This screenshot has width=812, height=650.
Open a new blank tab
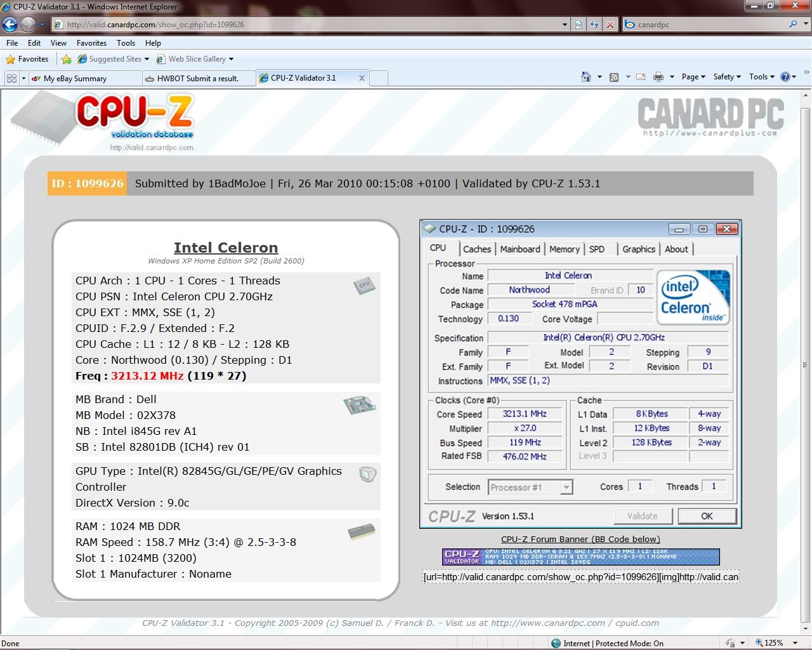click(x=378, y=78)
